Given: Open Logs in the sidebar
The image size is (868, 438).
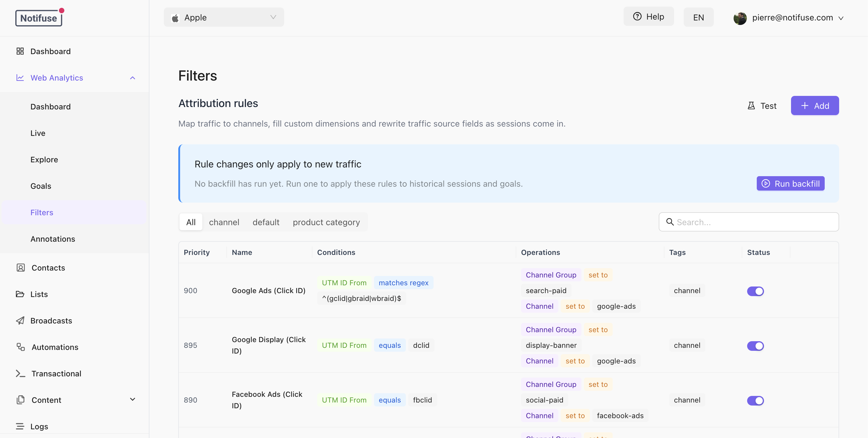Looking at the screenshot, I should [74, 427].
